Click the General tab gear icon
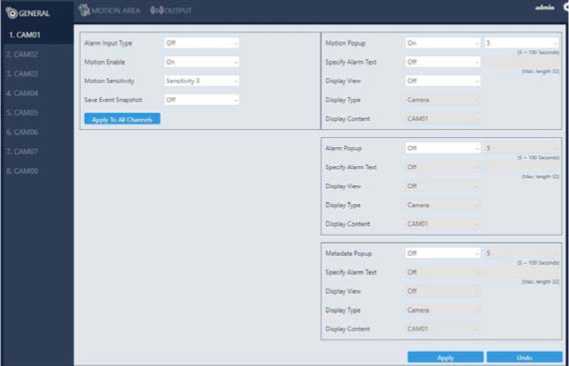This screenshot has height=366, width=569. tap(12, 13)
